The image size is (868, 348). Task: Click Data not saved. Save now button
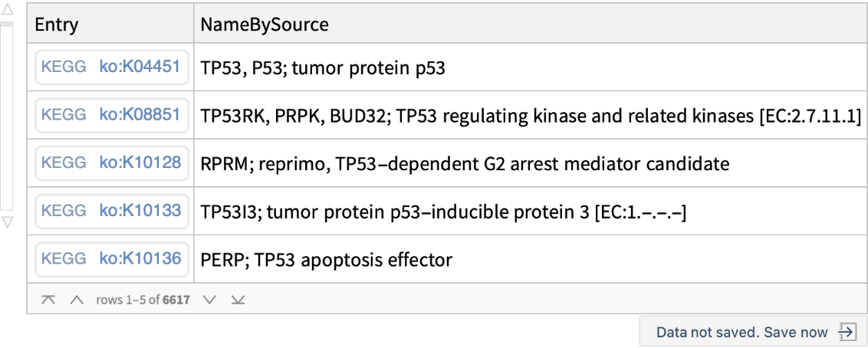[x=741, y=332]
